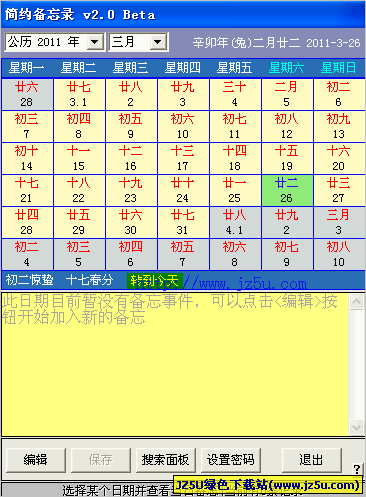Click the question mark help icon
Viewport: 366px width, 497px height.
pos(357,469)
